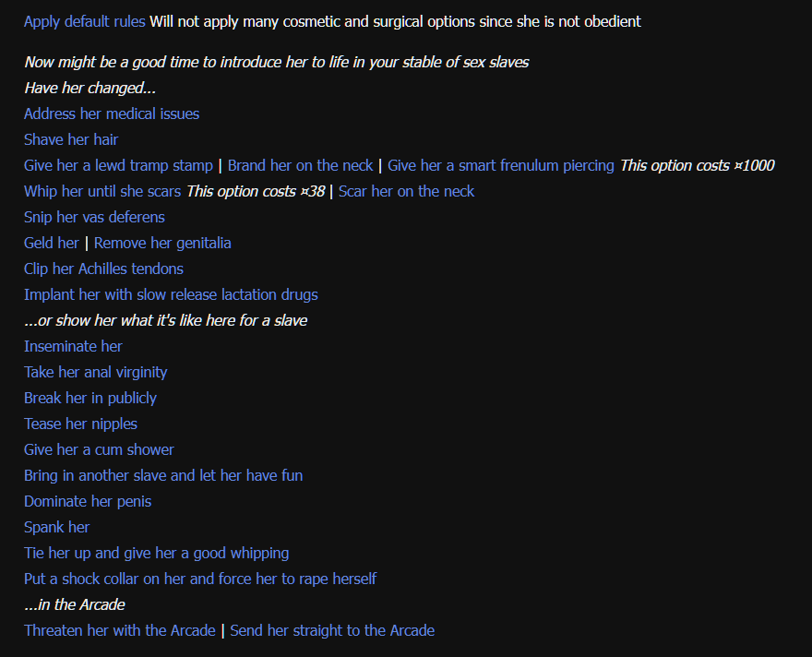Image resolution: width=812 pixels, height=657 pixels.
Task: Select 'Tie her up and give her a good whipping'
Action: pyautogui.click(x=156, y=553)
